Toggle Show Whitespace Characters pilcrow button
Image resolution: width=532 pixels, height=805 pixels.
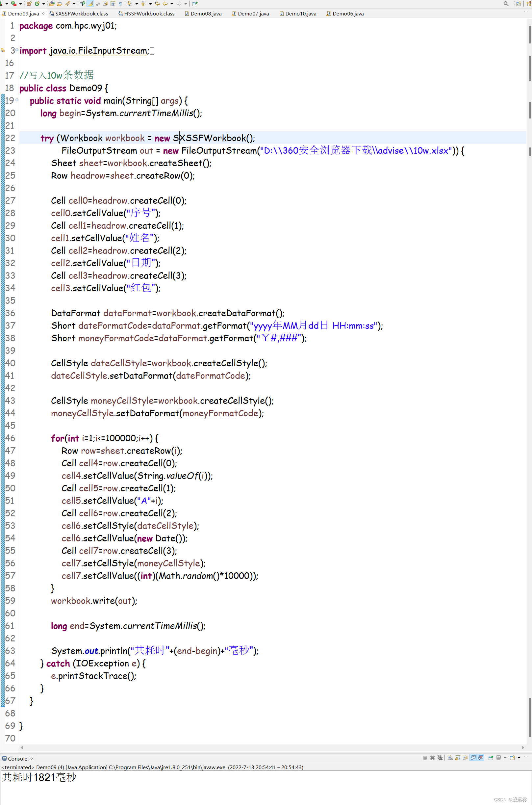(x=120, y=4)
